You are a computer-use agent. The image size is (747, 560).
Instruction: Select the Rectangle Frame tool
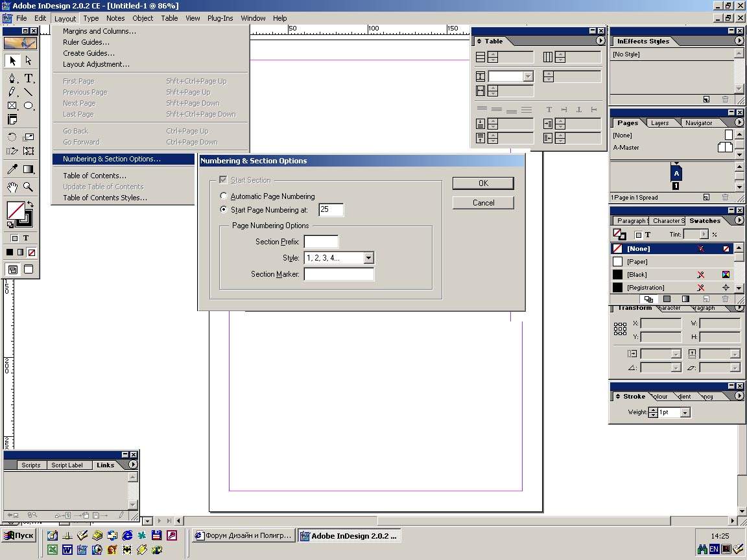12,106
